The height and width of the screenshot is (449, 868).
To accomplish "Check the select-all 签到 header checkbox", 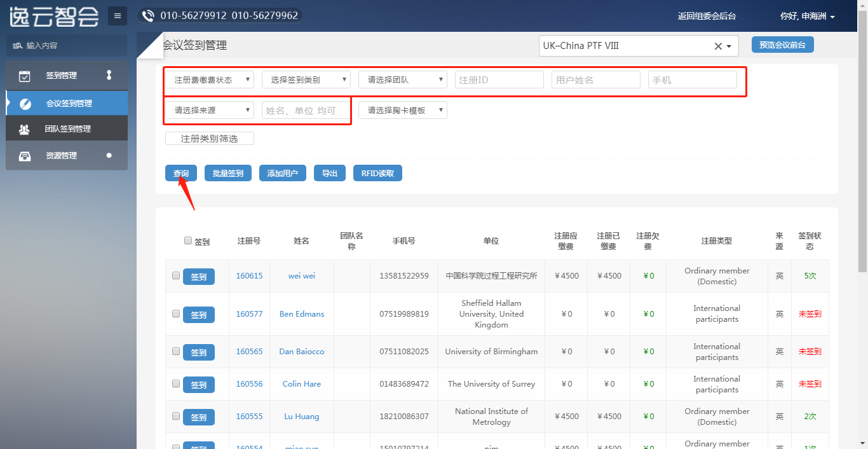I will (188, 240).
